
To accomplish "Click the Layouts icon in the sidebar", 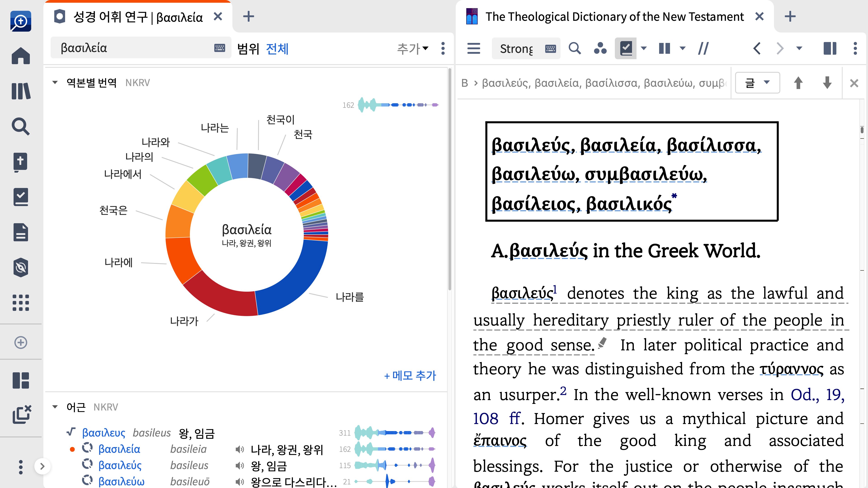I will click(x=21, y=380).
